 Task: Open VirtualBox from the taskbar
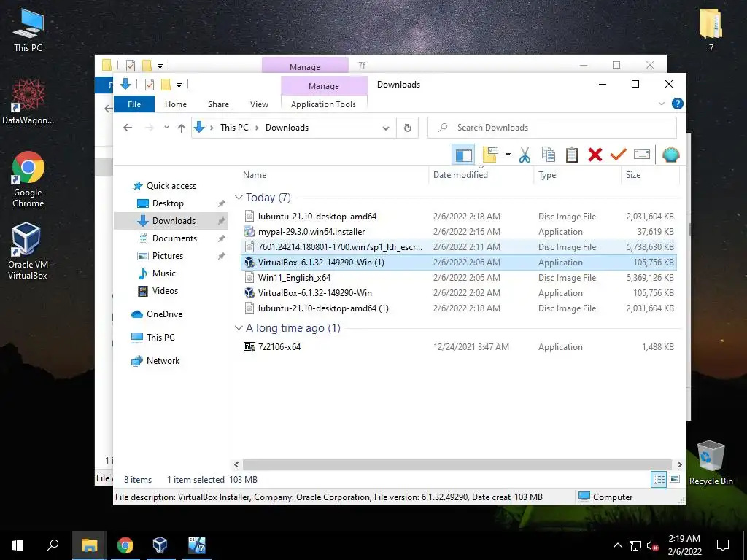click(160, 545)
